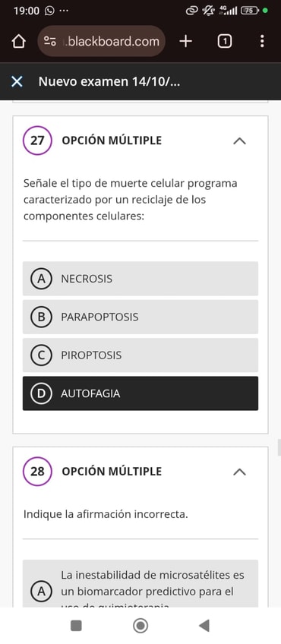This screenshot has height=644, width=281.
Task: Tap the browser home icon
Action: point(19,41)
